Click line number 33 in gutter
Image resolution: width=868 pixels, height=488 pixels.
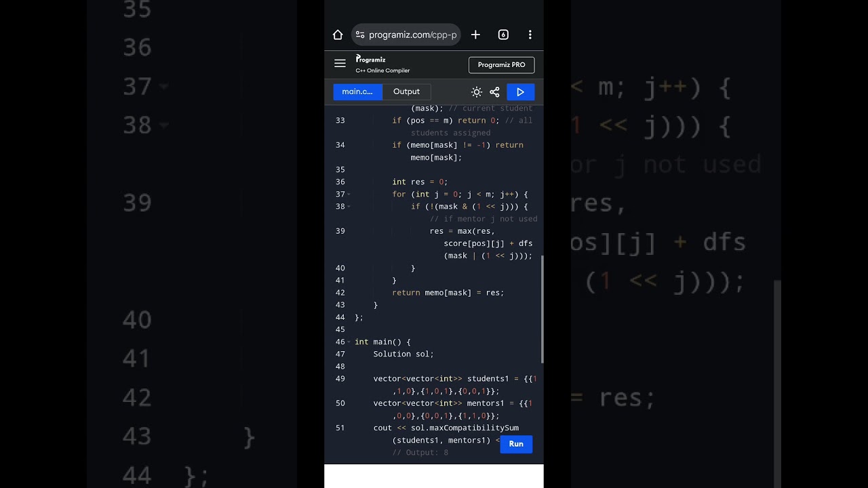click(x=340, y=121)
